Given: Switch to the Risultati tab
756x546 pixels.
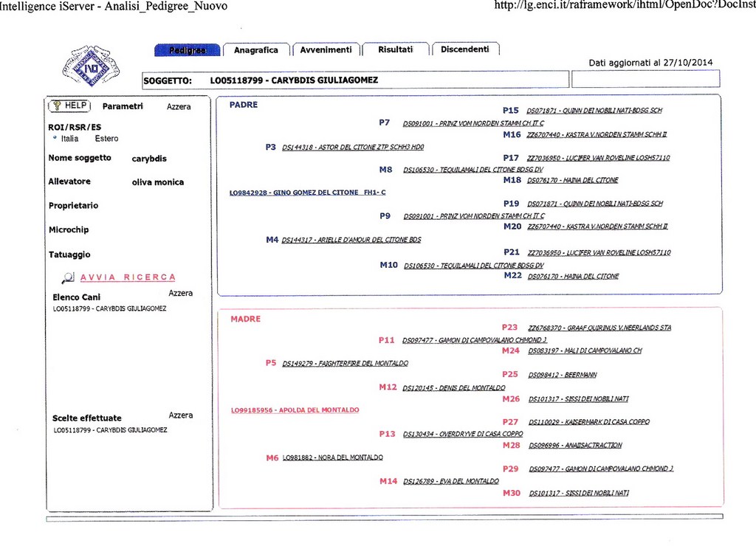Looking at the screenshot, I should [x=396, y=49].
